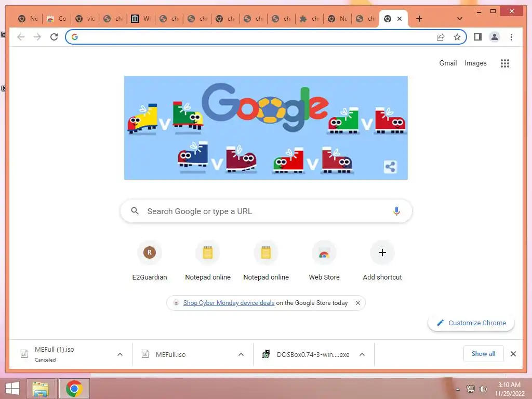Switch to the "vie" tab
The height and width of the screenshot is (399, 532).
coord(85,19)
